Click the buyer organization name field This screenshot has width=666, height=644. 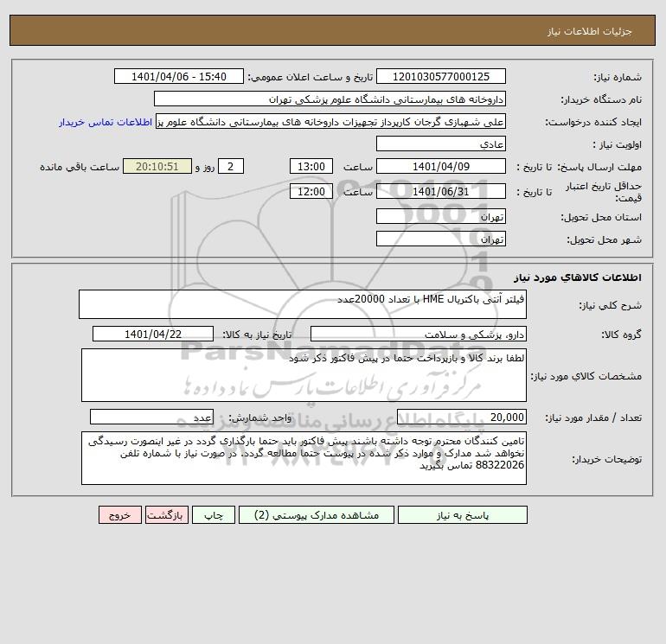tap(330, 99)
